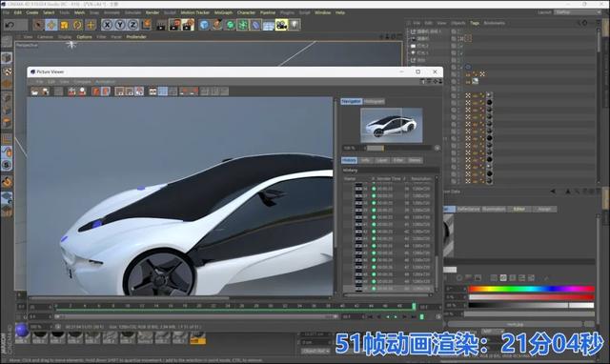
Task: Toggle the Y axis lock
Action: tap(120, 25)
